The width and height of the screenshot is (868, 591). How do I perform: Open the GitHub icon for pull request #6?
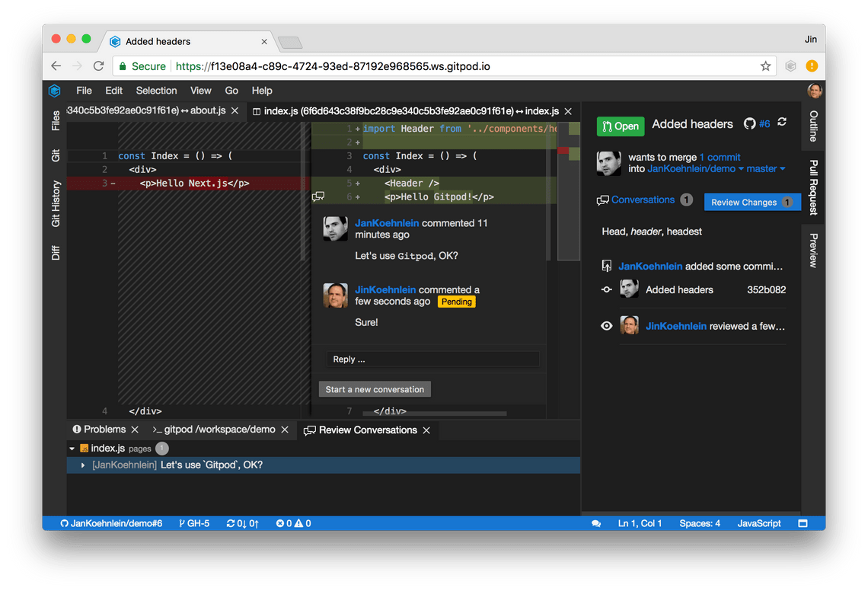pos(749,123)
